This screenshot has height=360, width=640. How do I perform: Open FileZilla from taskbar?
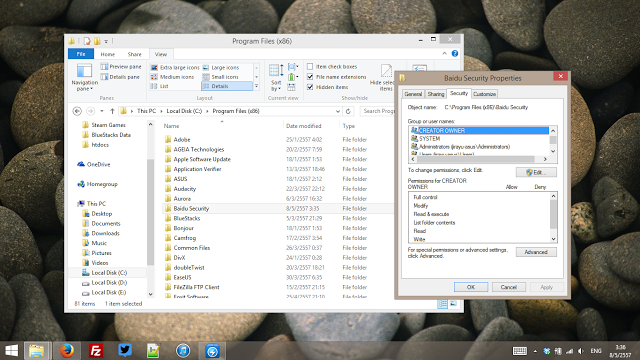[x=96, y=351]
